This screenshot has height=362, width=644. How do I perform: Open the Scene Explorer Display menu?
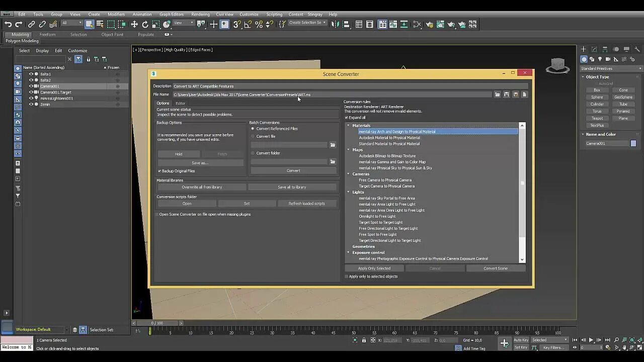[42, 50]
